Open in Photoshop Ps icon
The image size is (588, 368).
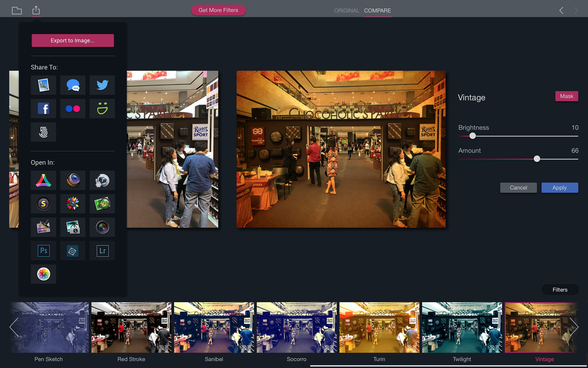coord(43,251)
